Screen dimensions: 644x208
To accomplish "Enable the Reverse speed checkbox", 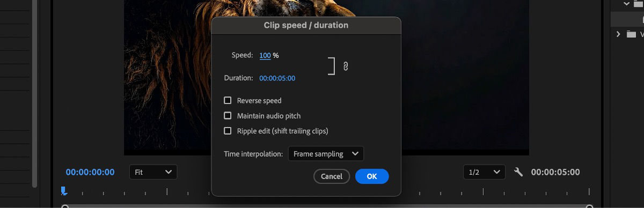I will pyautogui.click(x=228, y=100).
